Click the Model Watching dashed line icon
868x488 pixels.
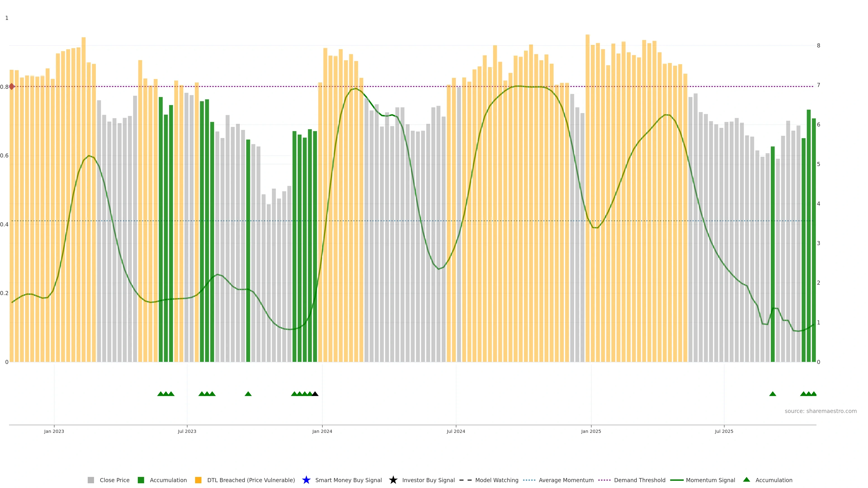(465, 480)
